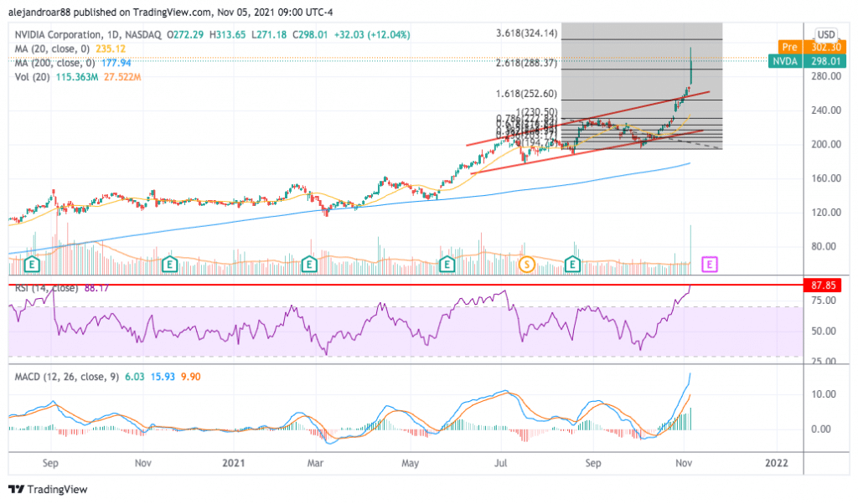Click the Fibonacci 2.618(288.37) level label
The width and height of the screenshot is (858, 504).
[x=526, y=63]
